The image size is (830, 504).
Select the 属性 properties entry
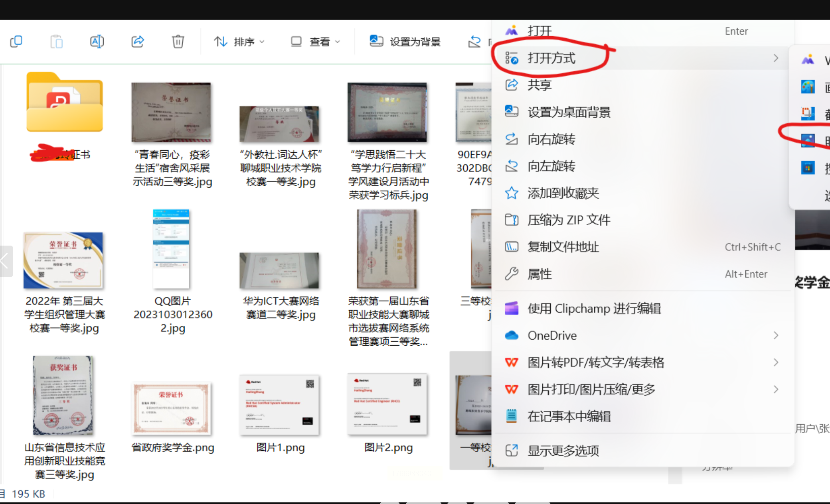click(x=539, y=274)
